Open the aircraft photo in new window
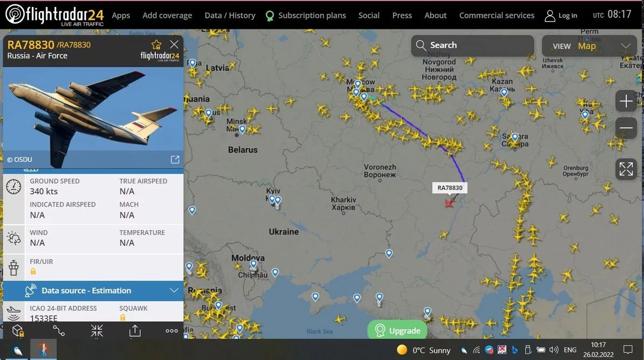This screenshot has width=644, height=360. point(175,159)
